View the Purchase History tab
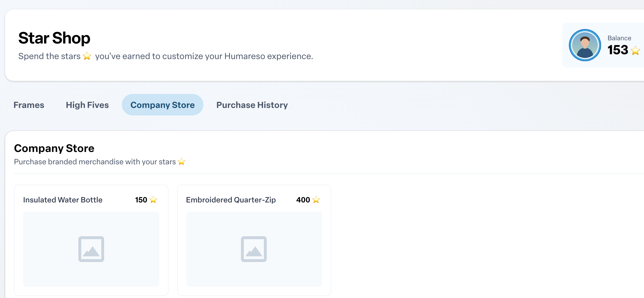 (x=252, y=105)
